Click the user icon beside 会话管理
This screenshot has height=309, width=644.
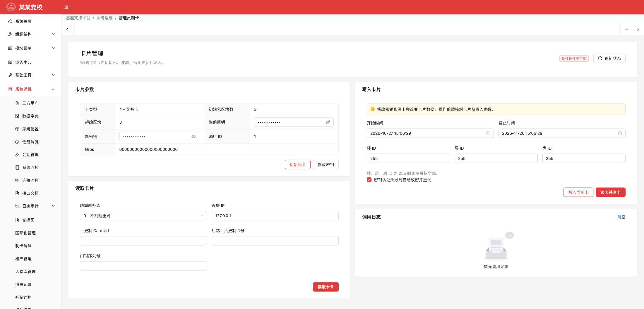point(17,155)
